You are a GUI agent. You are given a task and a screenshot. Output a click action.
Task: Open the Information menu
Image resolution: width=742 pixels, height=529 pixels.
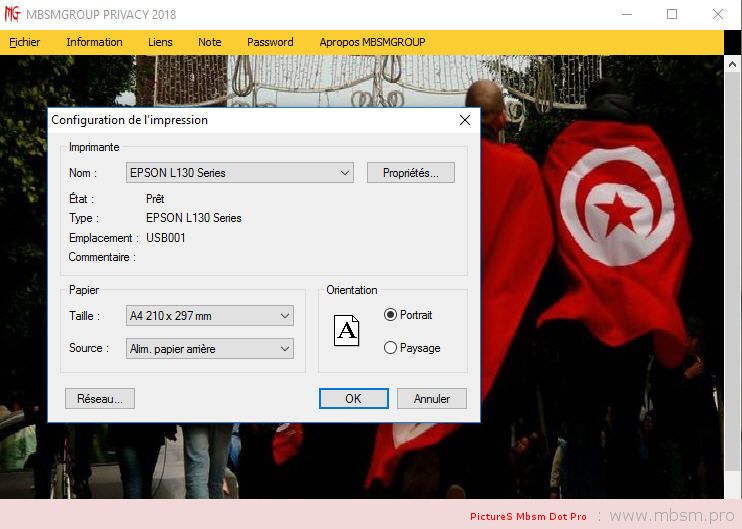tap(94, 42)
